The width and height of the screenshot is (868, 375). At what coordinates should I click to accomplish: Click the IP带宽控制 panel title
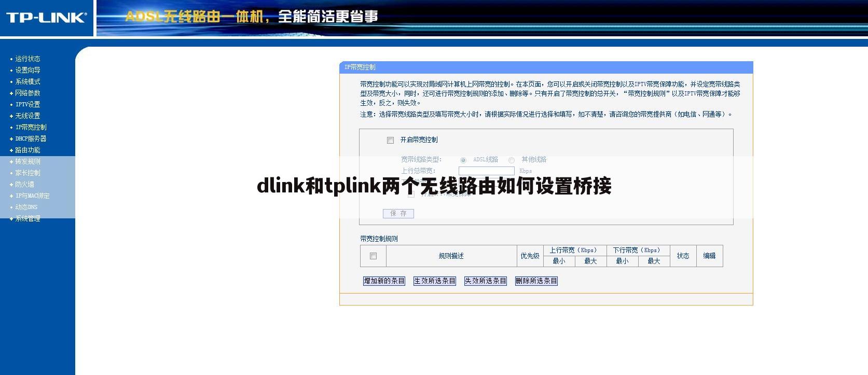point(360,67)
